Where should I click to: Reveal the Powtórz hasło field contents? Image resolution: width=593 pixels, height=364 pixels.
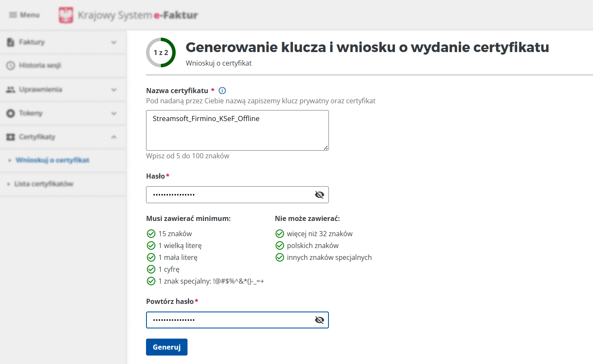320,320
